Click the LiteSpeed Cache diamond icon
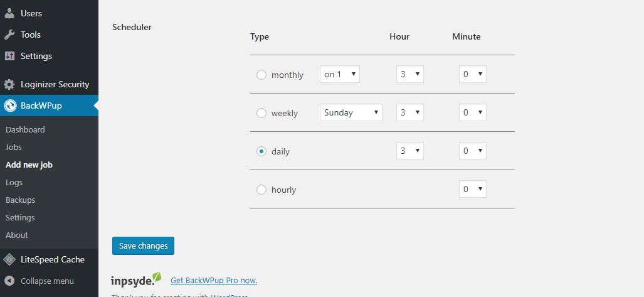Viewport: 644px width, 297px height. coord(9,259)
